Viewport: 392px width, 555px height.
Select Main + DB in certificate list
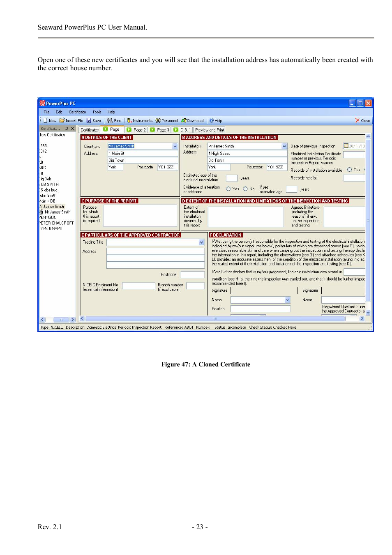pos(47,201)
